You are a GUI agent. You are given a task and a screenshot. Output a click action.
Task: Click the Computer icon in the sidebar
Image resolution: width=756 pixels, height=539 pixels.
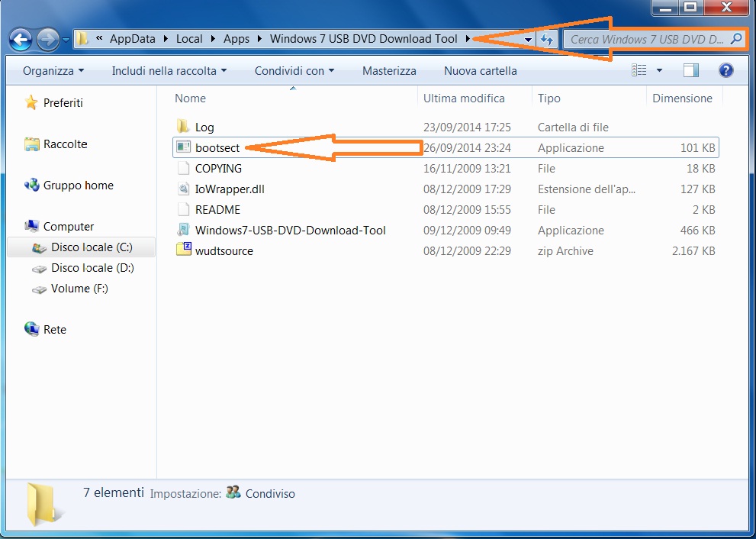[x=32, y=226]
